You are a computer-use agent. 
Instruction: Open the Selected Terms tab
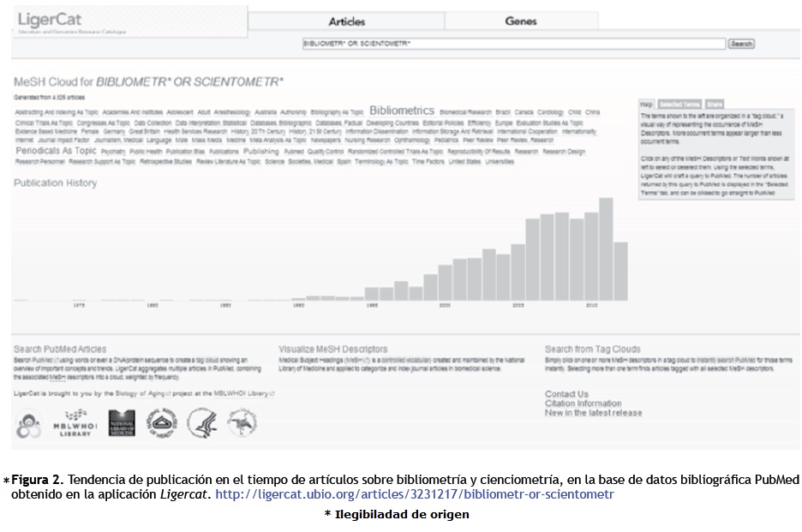pyautogui.click(x=679, y=104)
